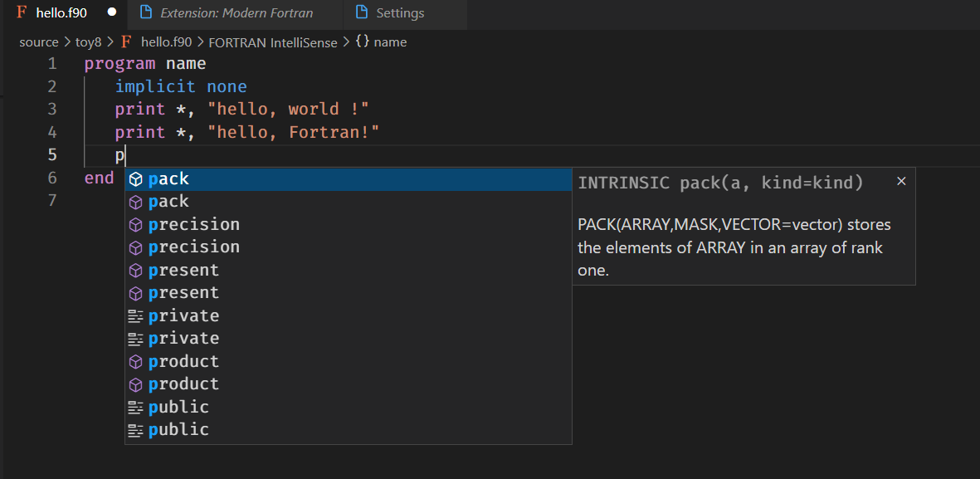Screen dimensions: 980x479
Task: Click the F file icon inside the breadcrumb bar
Action: pyautogui.click(x=125, y=42)
